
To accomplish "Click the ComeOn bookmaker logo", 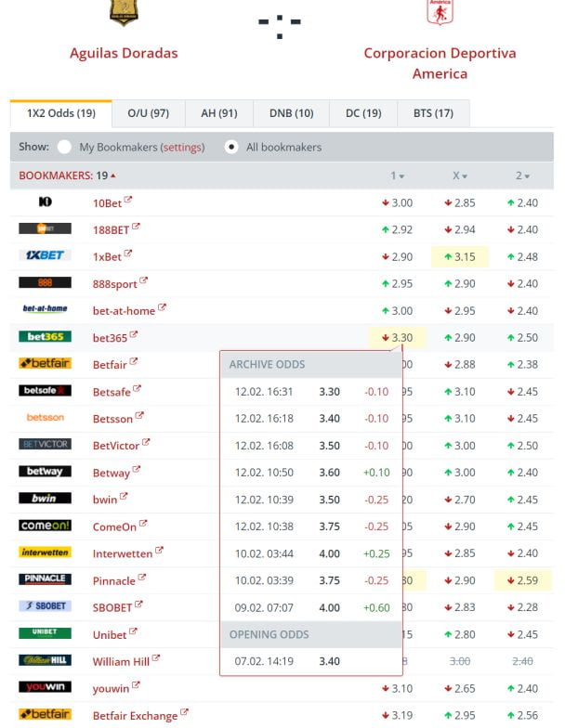I will point(45,526).
